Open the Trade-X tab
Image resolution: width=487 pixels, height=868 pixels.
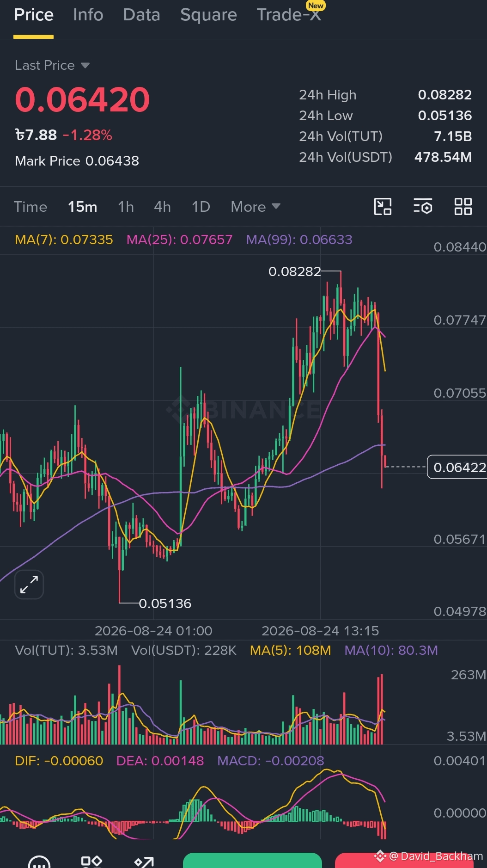pos(289,15)
